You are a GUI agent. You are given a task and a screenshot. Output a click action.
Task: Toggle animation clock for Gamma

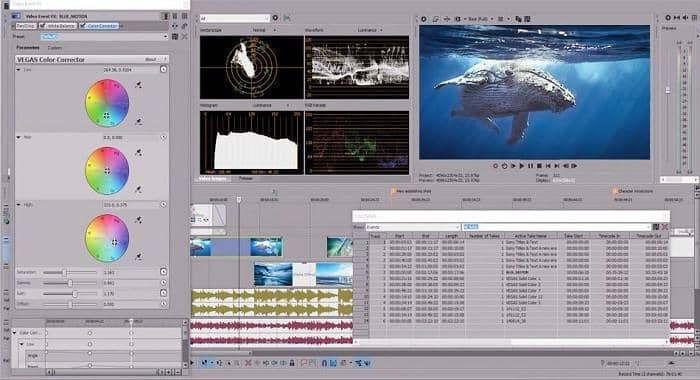[163, 283]
